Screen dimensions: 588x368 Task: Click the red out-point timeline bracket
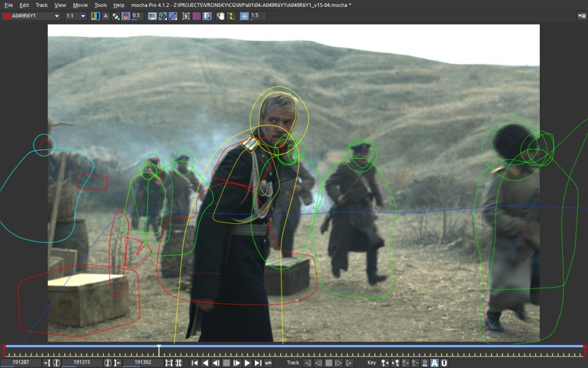[585, 351]
